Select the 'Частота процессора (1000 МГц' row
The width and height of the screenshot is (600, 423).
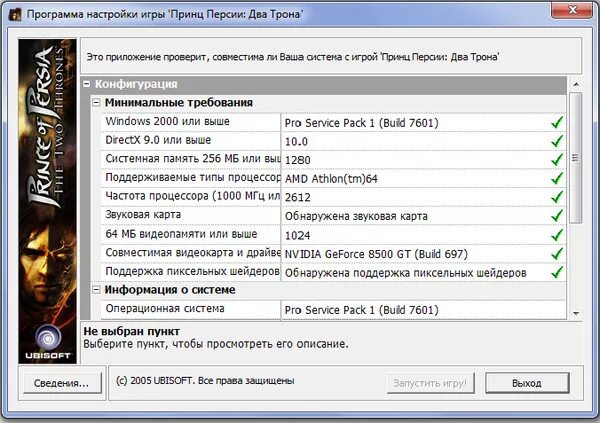point(333,197)
